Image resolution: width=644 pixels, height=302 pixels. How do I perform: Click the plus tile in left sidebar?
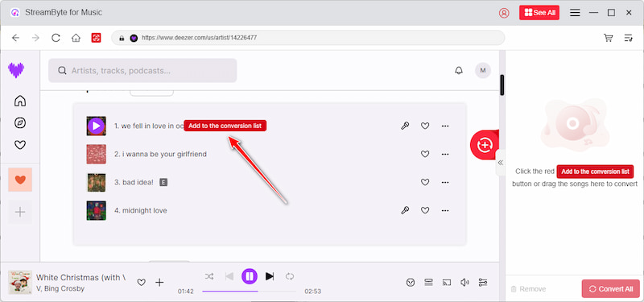coord(20,212)
